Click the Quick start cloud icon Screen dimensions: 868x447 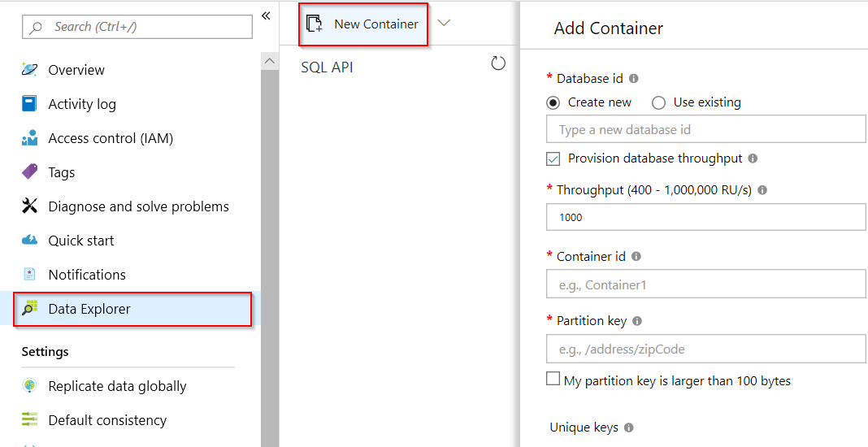click(x=29, y=240)
